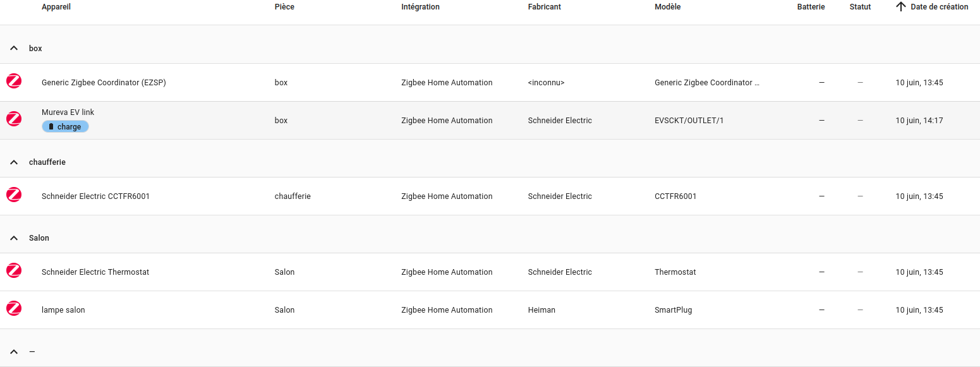This screenshot has width=980, height=367.
Task: Click Schneider Electric manufacturer in CCTFR6001 row
Action: [560, 196]
